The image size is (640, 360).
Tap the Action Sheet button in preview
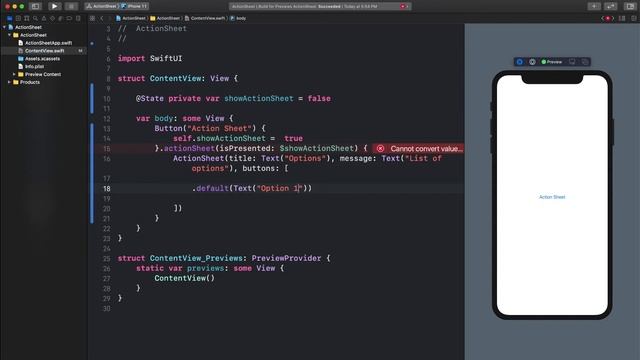552,197
